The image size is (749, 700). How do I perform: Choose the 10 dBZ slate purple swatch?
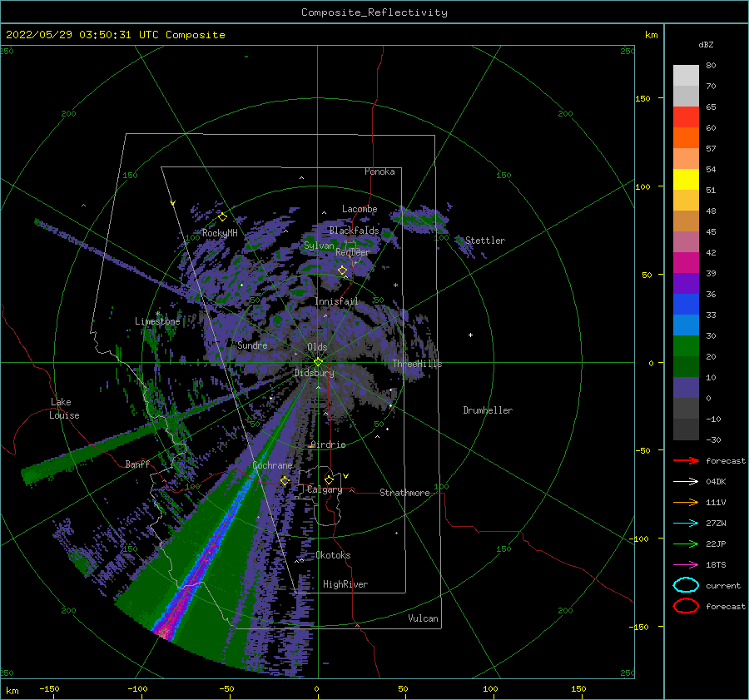[686, 387]
